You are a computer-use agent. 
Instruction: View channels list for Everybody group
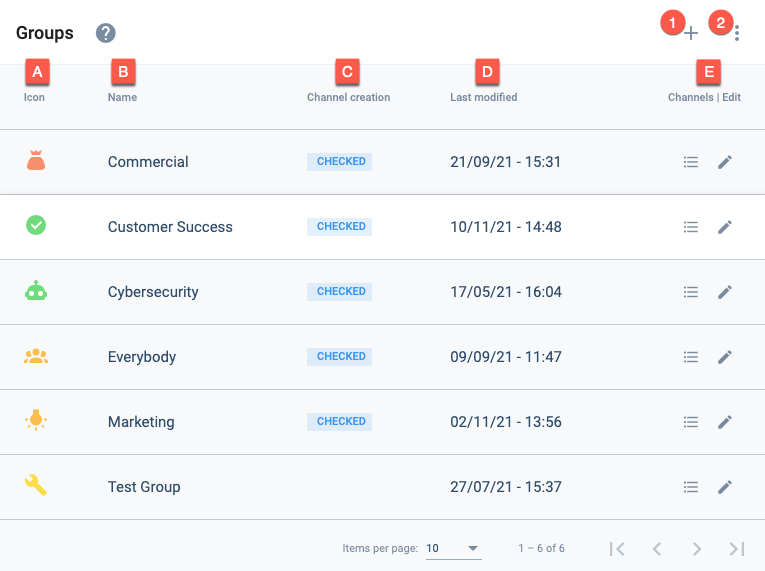(690, 357)
